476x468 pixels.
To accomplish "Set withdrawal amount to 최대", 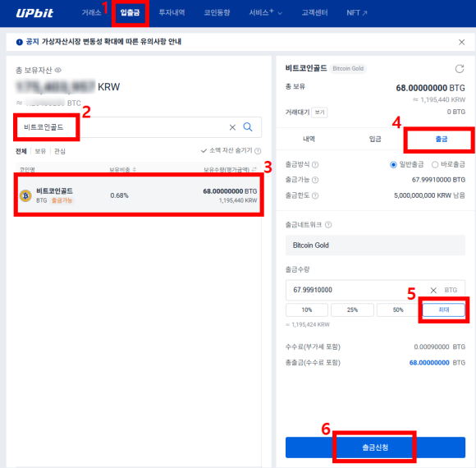I will 444,310.
